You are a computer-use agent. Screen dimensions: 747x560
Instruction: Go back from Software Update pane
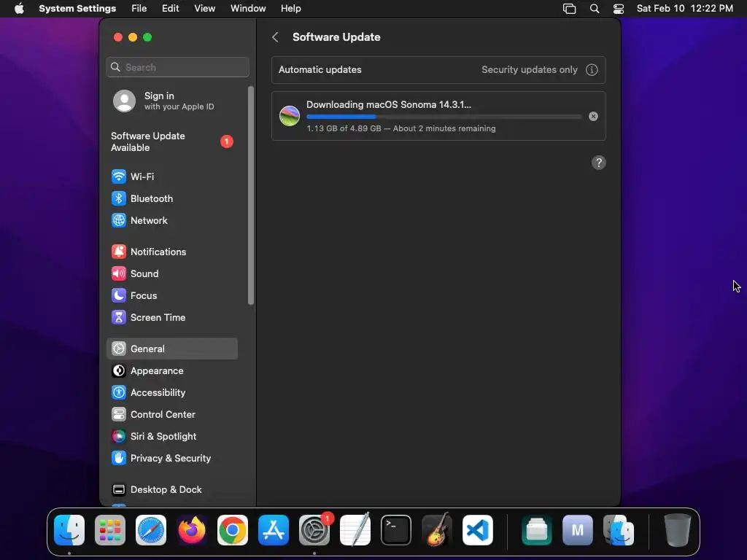coord(275,37)
